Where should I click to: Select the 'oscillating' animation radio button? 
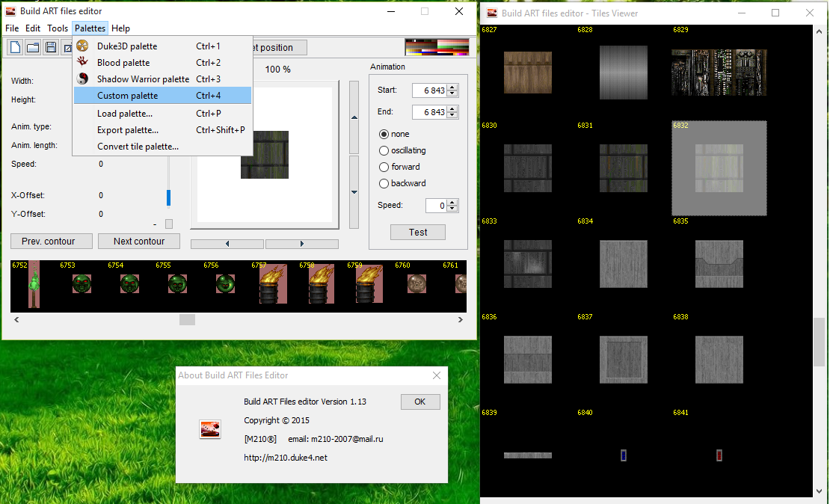(384, 150)
